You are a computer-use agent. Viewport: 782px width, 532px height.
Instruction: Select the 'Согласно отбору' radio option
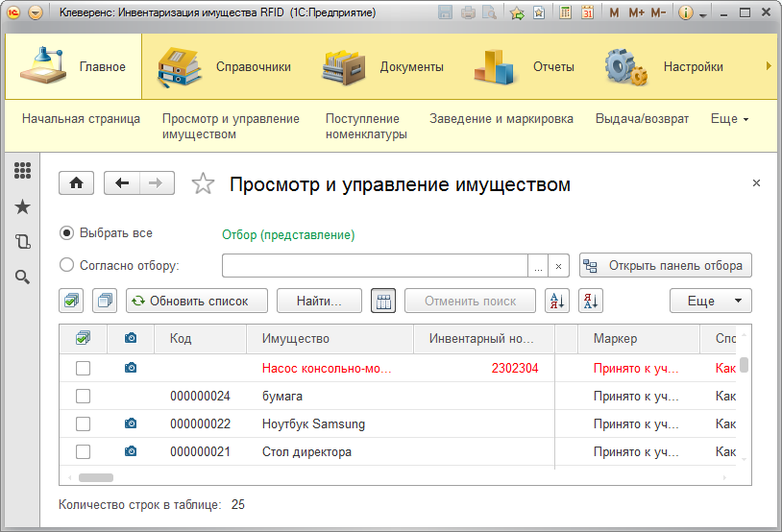[66, 265]
